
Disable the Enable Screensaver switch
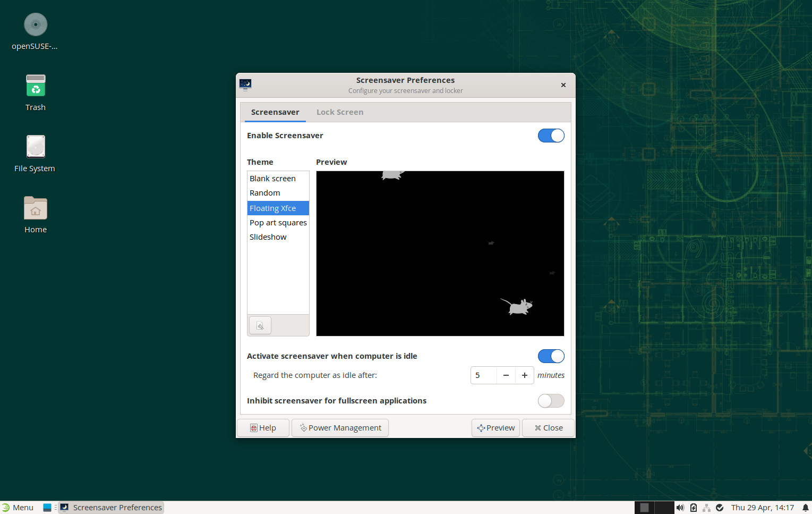point(551,136)
